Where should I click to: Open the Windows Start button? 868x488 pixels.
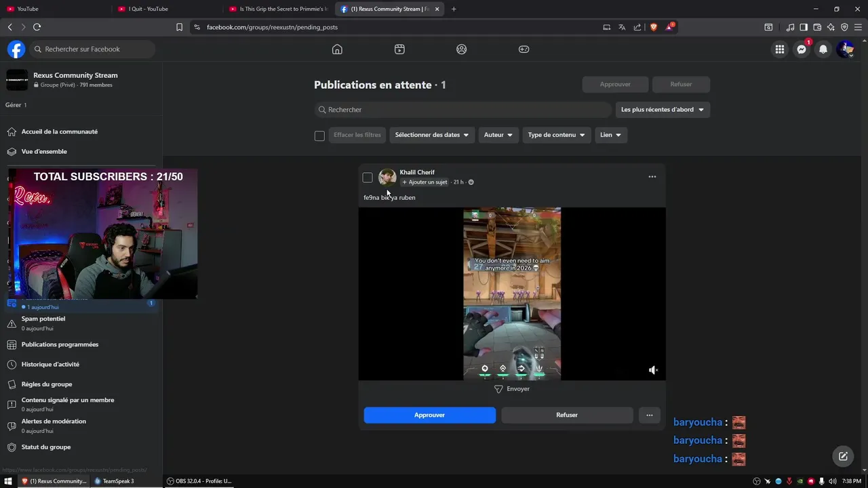point(8,481)
